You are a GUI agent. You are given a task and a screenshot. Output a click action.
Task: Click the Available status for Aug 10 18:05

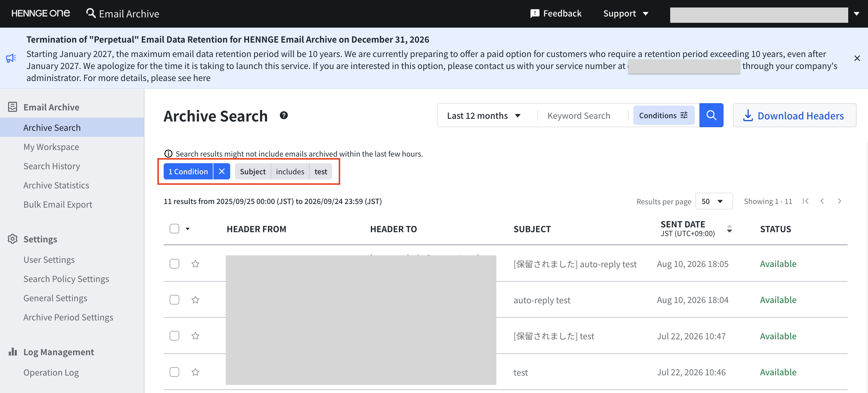click(x=778, y=264)
